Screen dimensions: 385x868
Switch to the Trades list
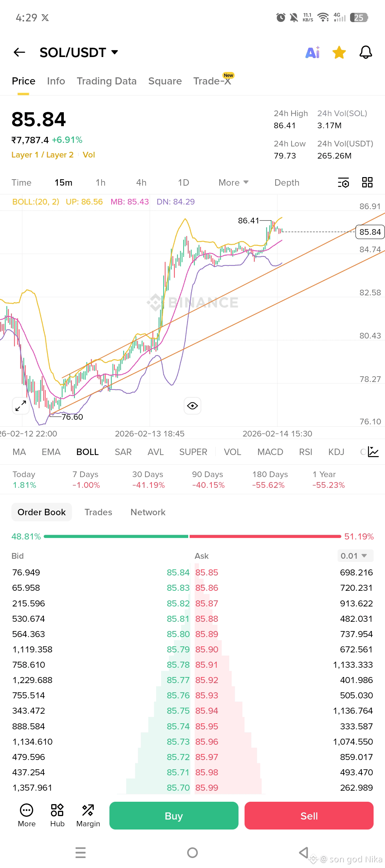(98, 512)
